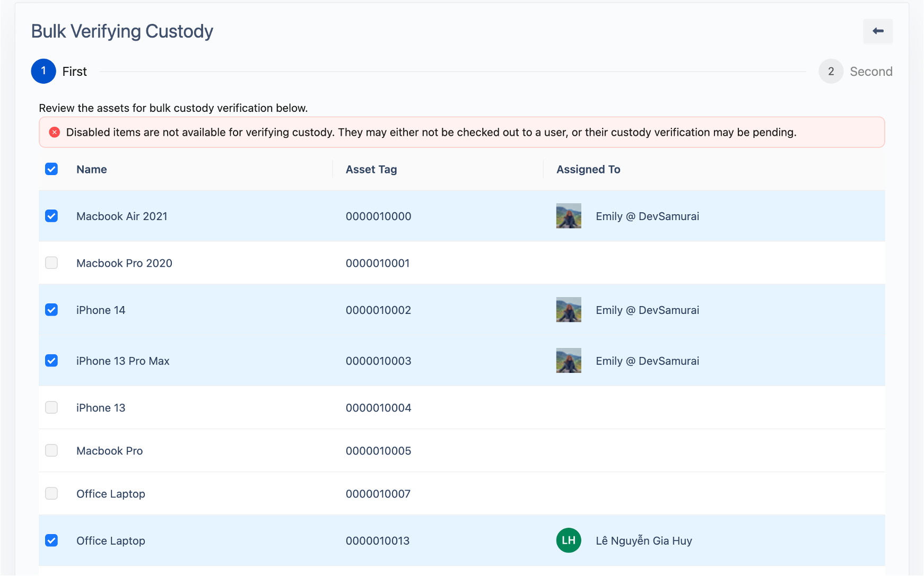Click the Asset Tag column header
Screen dimensions: 924x576
click(x=371, y=169)
